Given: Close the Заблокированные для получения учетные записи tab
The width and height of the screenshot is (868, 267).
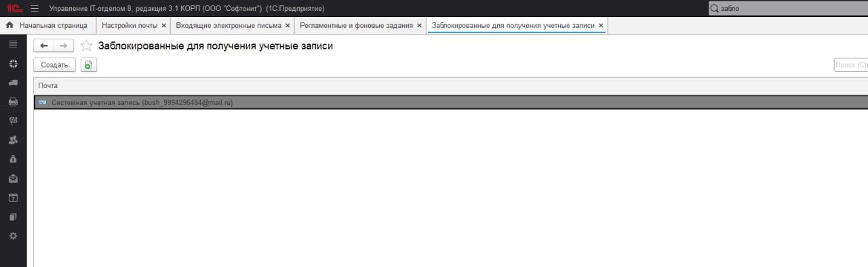Looking at the screenshot, I should [601, 25].
